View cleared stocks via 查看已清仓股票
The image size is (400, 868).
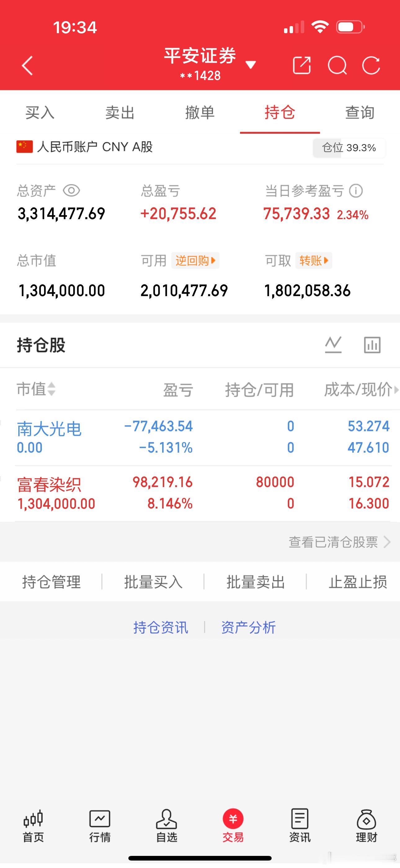[340, 542]
